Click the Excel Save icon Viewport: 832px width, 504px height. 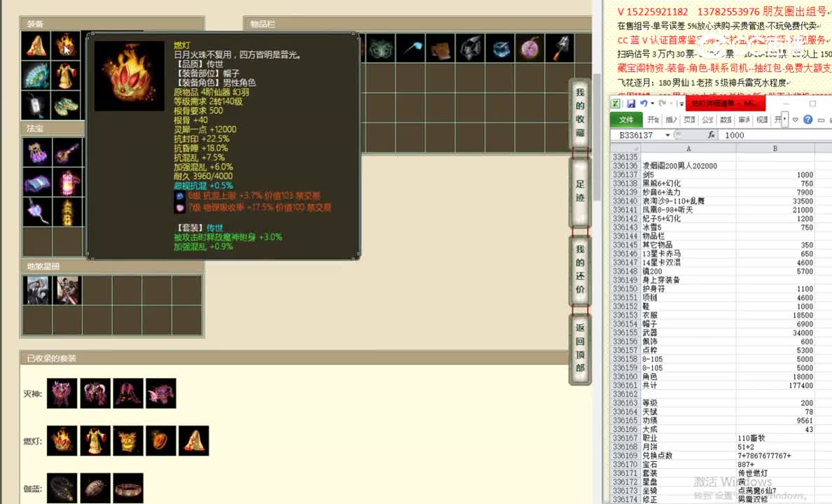pos(631,103)
